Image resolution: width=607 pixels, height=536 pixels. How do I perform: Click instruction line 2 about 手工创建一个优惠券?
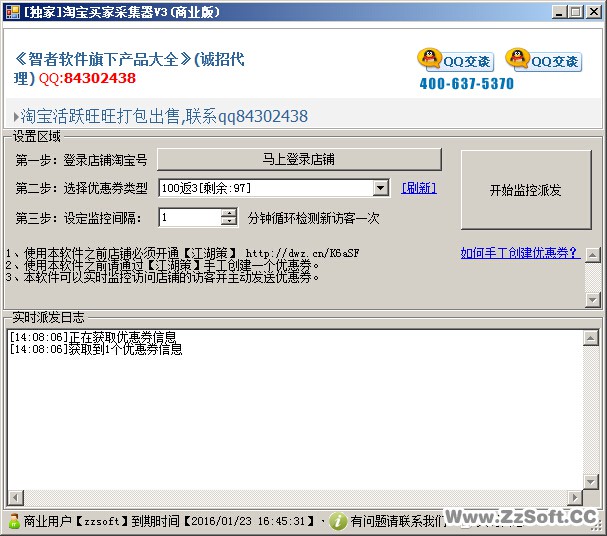tap(163, 265)
